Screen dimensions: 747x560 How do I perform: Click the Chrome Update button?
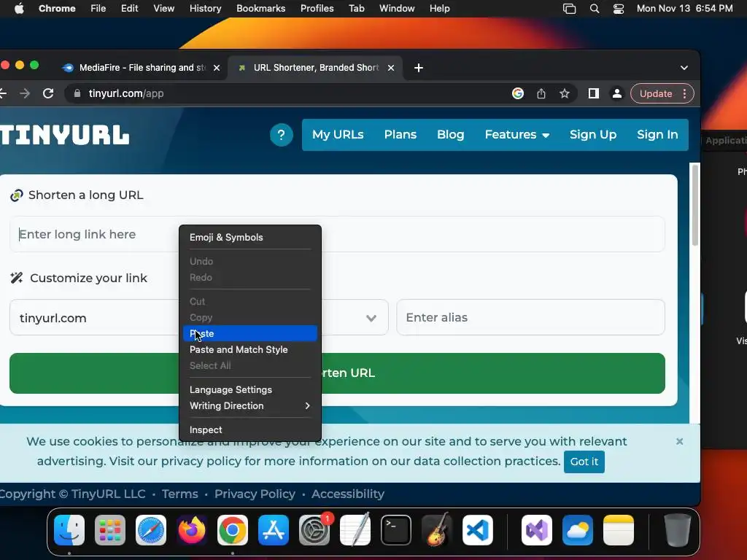(656, 93)
